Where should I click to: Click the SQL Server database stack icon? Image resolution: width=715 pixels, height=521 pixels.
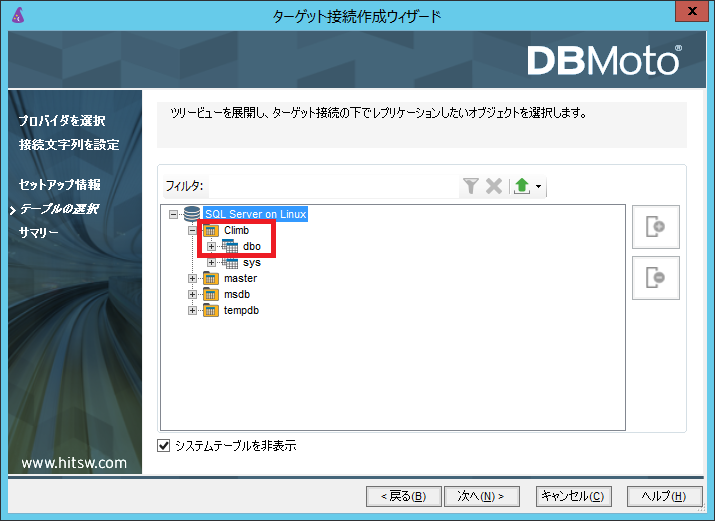pos(192,214)
